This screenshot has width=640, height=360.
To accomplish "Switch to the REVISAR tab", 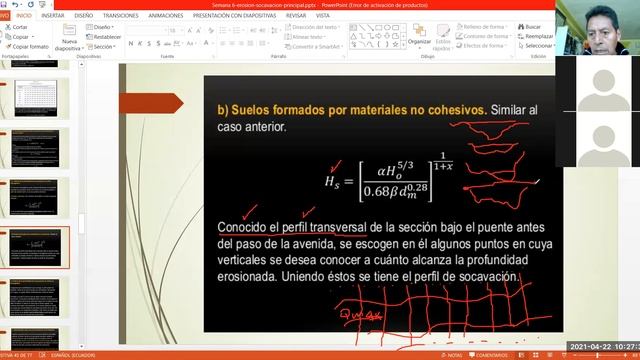I will point(296,16).
